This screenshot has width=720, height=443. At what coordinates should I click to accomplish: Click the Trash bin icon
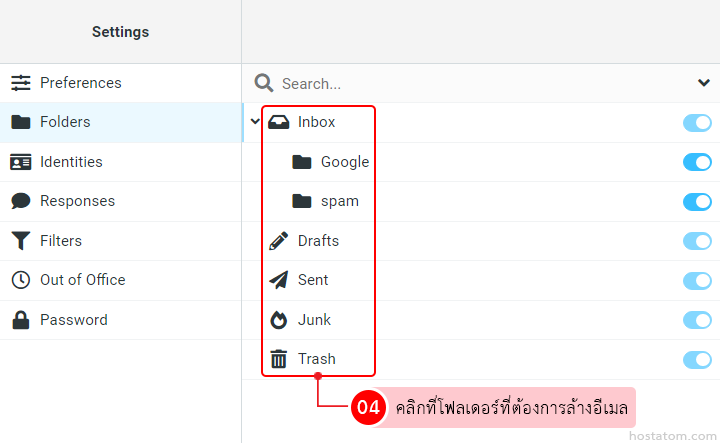click(x=279, y=359)
